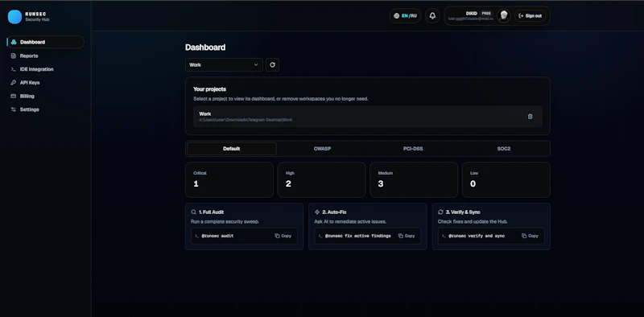
Task: Open Reports in the sidebar
Action: coord(46,56)
